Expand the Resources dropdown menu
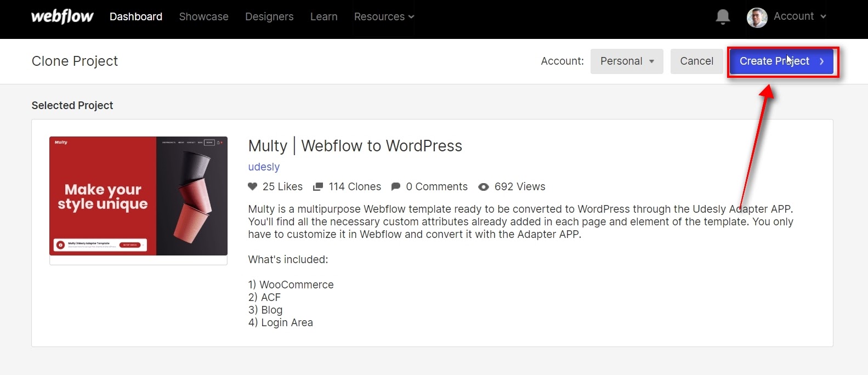 coord(384,17)
